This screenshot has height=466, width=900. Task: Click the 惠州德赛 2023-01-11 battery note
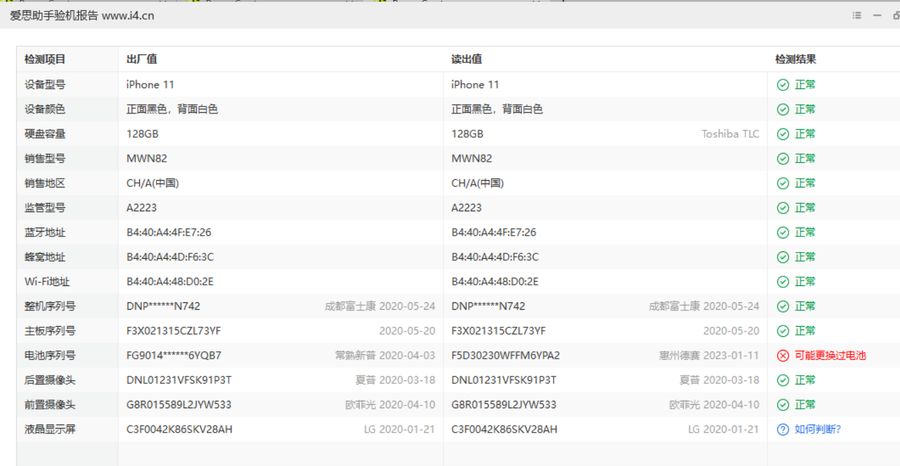coord(709,356)
